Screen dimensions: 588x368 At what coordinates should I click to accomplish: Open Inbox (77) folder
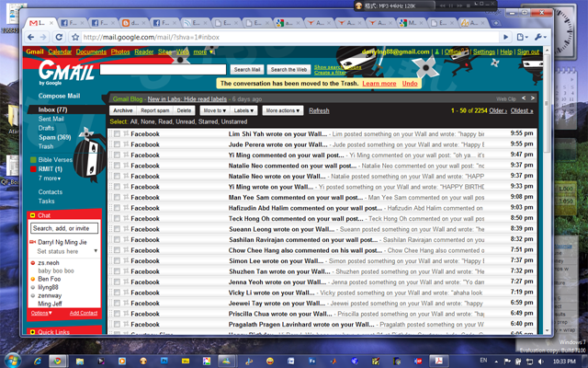(52, 109)
